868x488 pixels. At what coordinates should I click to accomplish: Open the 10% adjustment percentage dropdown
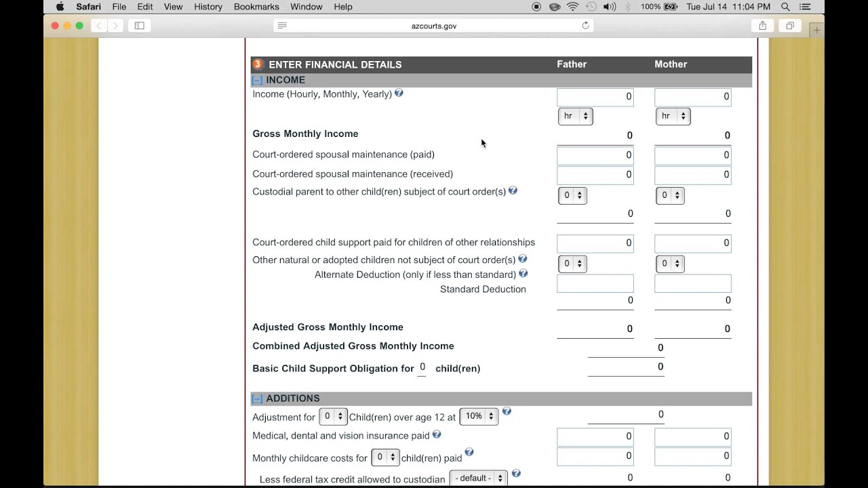click(x=479, y=416)
